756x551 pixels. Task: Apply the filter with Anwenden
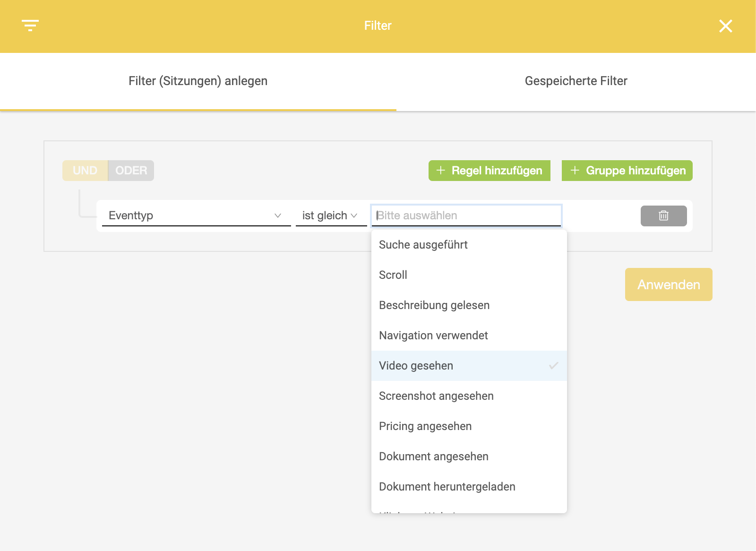pyautogui.click(x=669, y=284)
